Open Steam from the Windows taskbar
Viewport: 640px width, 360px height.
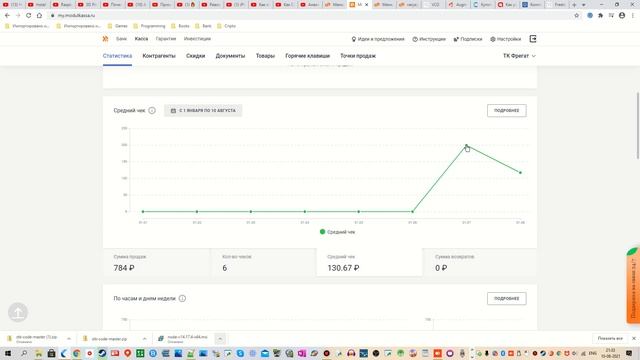[102, 353]
